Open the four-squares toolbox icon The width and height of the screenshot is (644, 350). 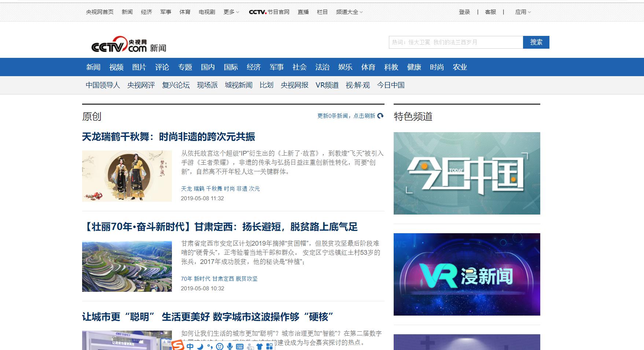tap(269, 346)
